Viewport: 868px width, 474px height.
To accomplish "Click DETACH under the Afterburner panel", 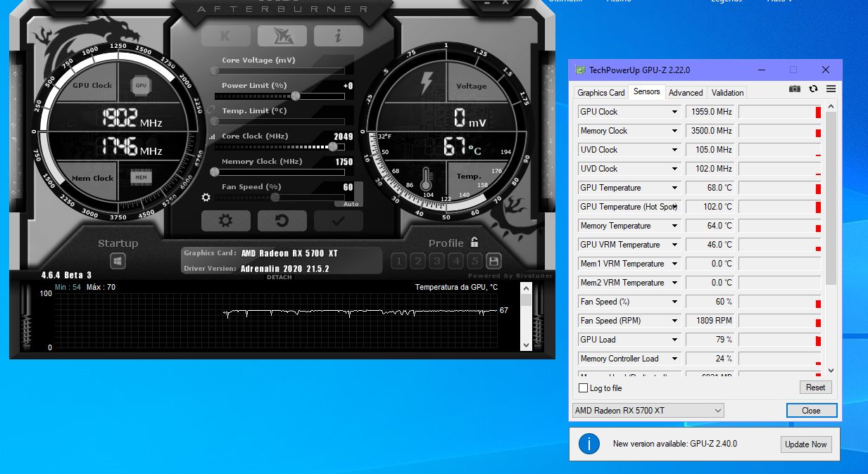I will click(x=279, y=277).
